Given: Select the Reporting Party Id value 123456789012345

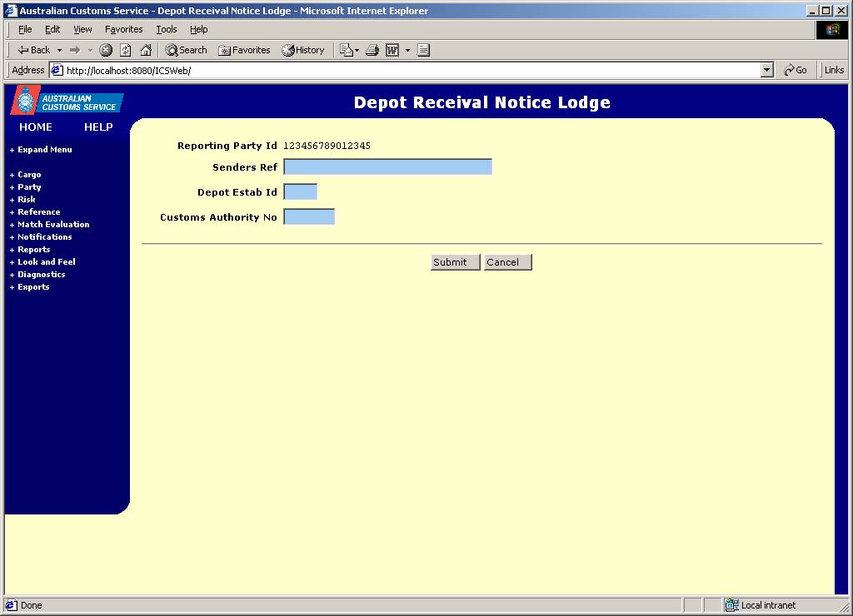Looking at the screenshot, I should coord(327,146).
